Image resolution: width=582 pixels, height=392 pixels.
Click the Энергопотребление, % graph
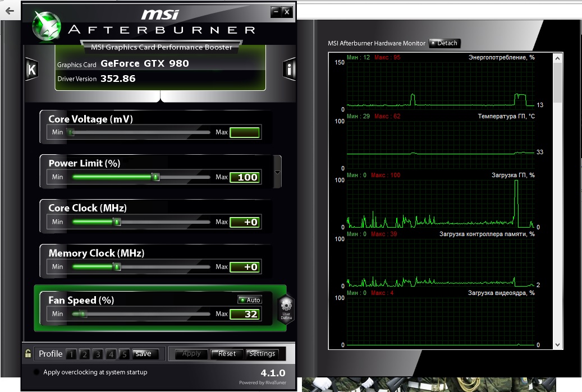[x=441, y=86]
